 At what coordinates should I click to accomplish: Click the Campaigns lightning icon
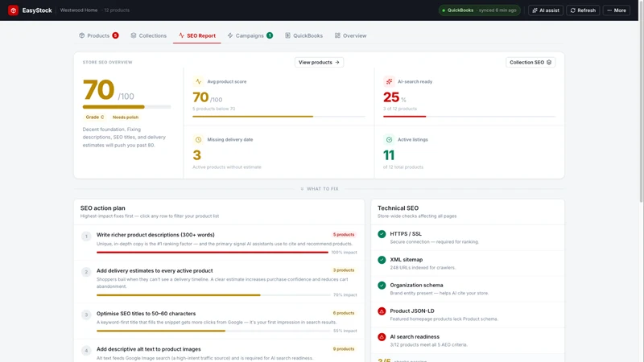(230, 35)
